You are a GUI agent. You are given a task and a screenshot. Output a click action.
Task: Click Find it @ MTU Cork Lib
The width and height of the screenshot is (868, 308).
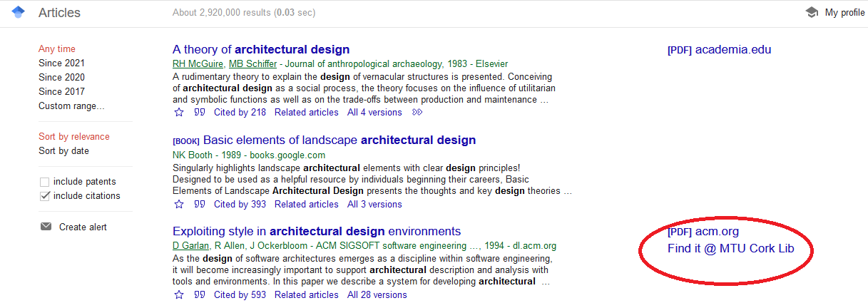coord(730,250)
